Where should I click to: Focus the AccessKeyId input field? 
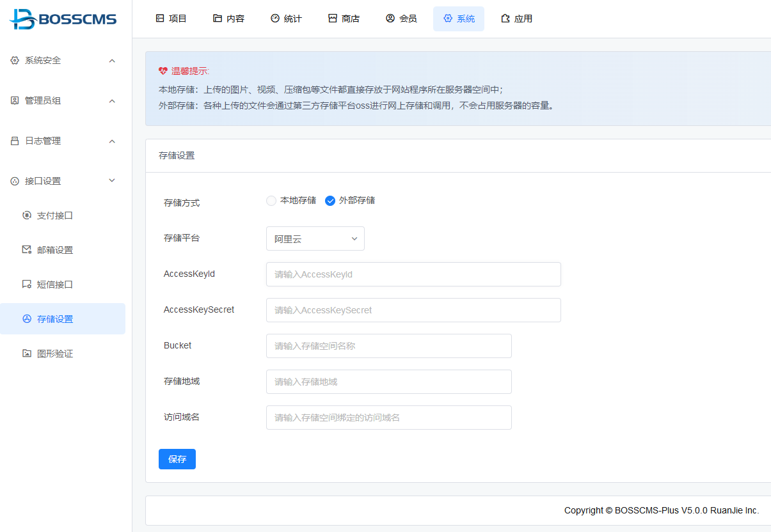click(x=413, y=274)
